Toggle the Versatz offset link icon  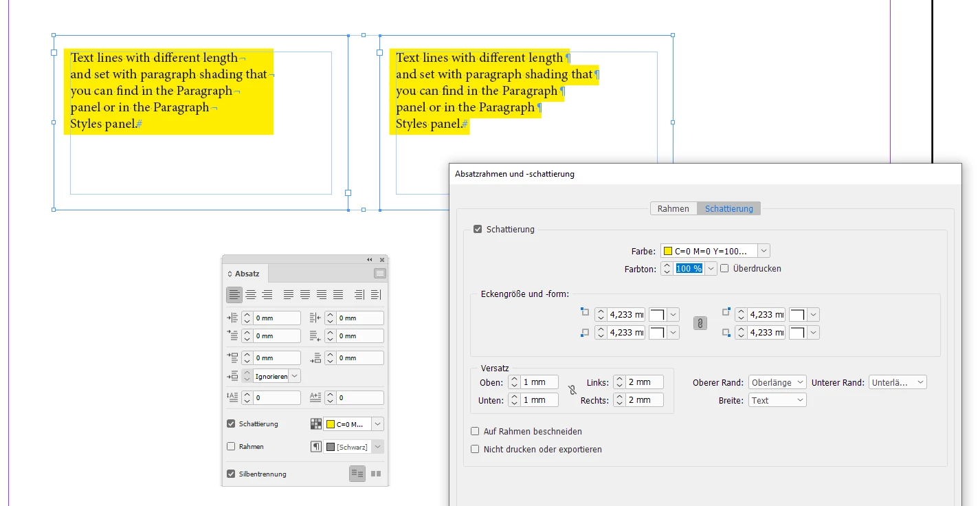tap(572, 390)
